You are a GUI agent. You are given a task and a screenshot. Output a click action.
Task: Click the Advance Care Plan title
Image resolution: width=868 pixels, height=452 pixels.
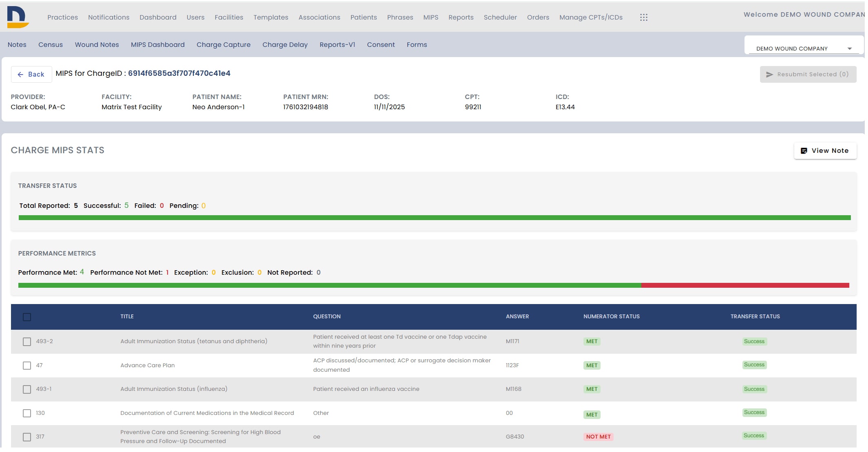pos(148,365)
